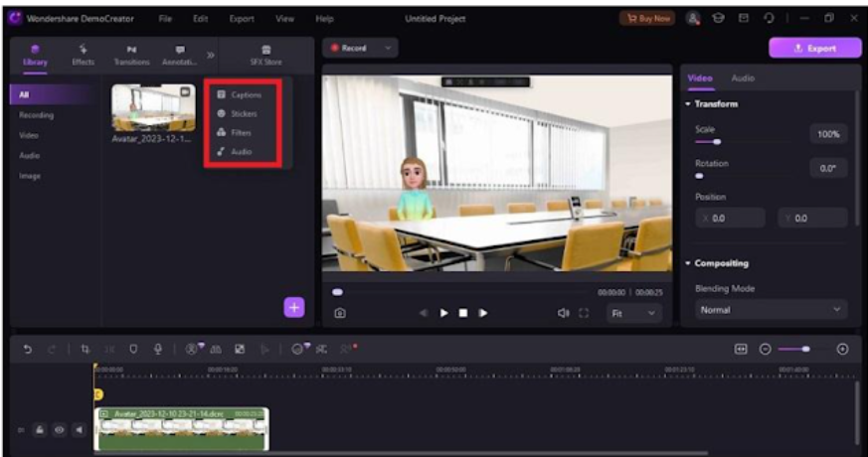Mute the preview volume speaker icon

(x=563, y=313)
